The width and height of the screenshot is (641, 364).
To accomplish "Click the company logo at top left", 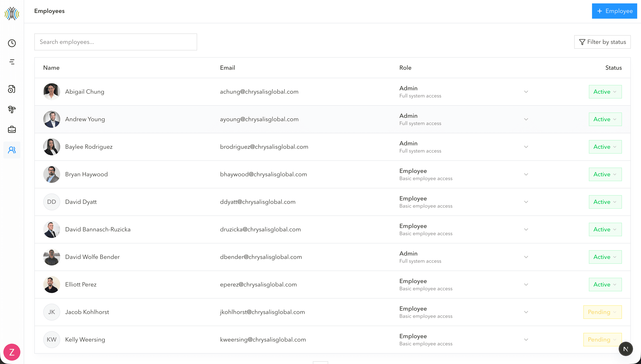I will tap(12, 13).
